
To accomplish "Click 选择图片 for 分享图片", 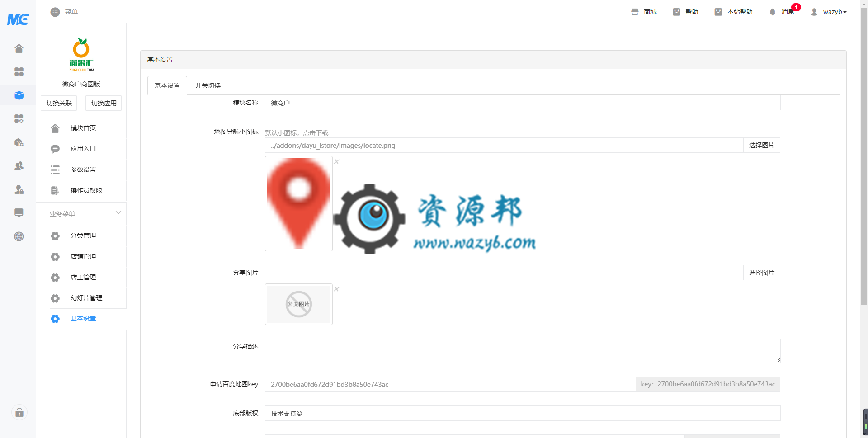I will [x=762, y=273].
